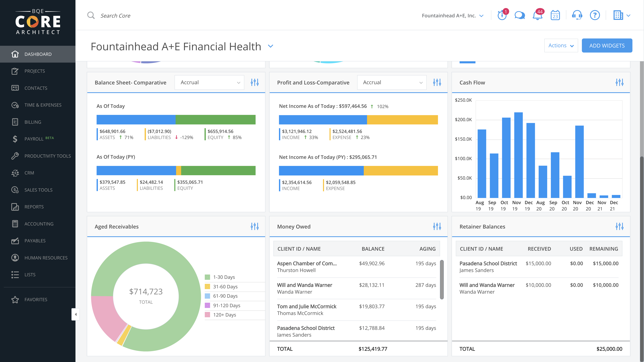Open Will and Wanda Warner in Money Owed

(x=305, y=285)
